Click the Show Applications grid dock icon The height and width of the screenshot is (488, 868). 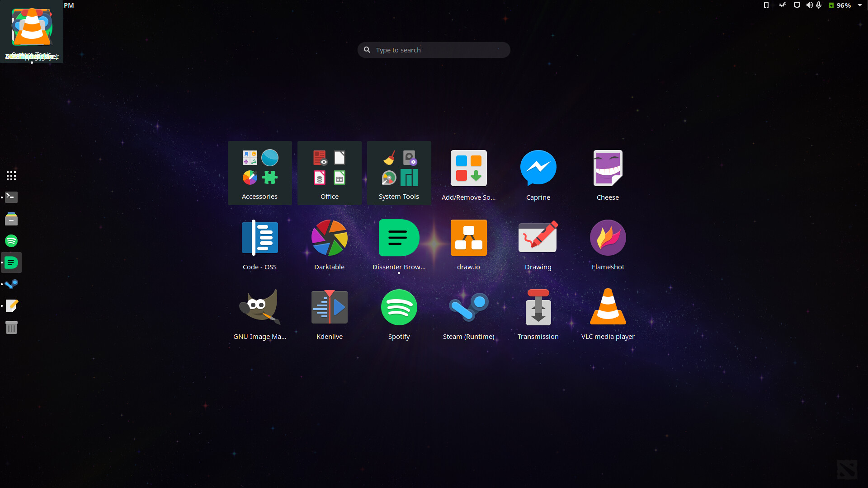click(11, 176)
